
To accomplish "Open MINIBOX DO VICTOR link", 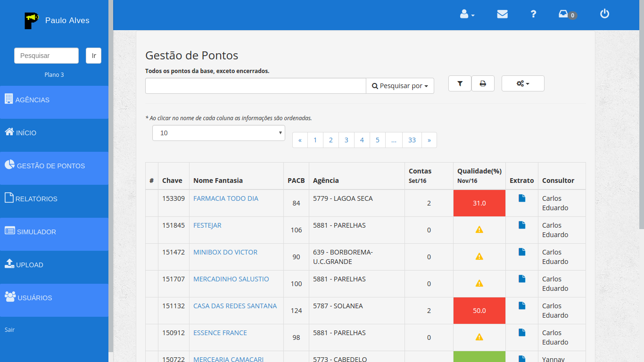I will point(225,252).
